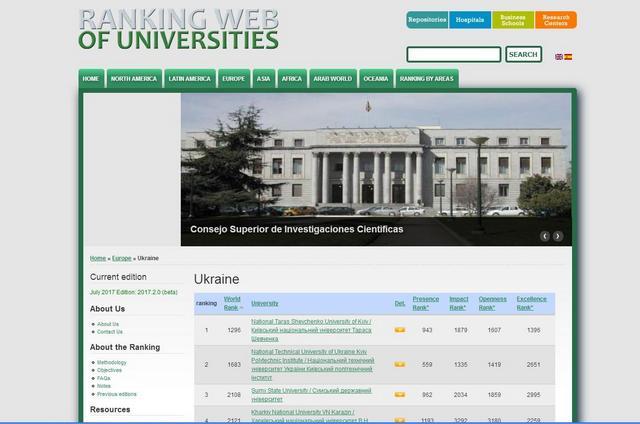The width and height of the screenshot is (640, 424).
Task: Switch language with the English flag icon
Action: pos(559,57)
